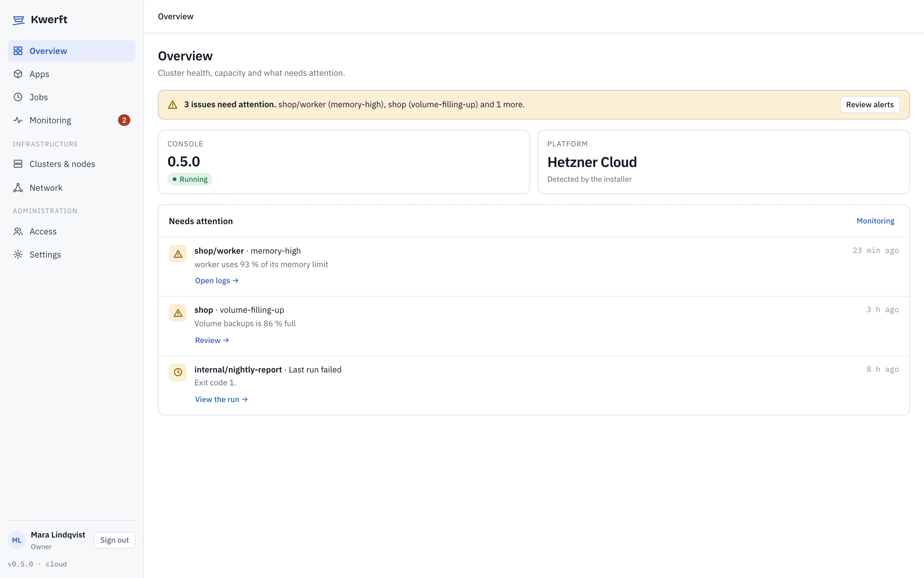Navigate to Network section
Image resolution: width=924 pixels, height=578 pixels.
pyautogui.click(x=72, y=188)
